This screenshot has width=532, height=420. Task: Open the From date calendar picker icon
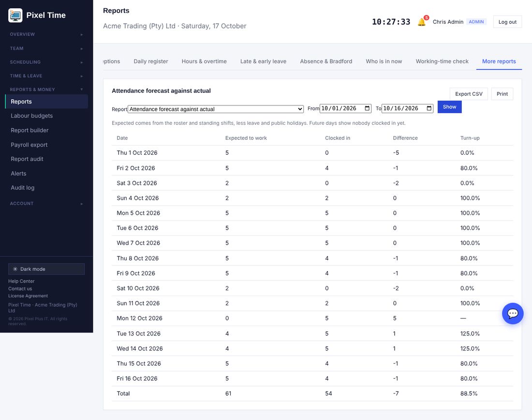pos(367,108)
